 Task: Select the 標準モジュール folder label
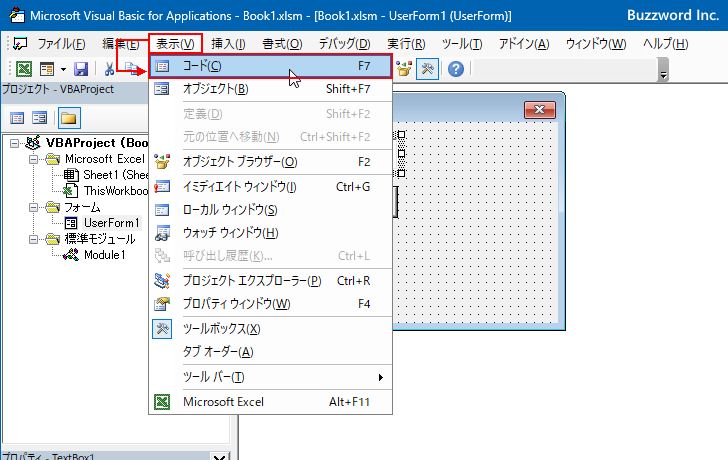click(x=100, y=239)
